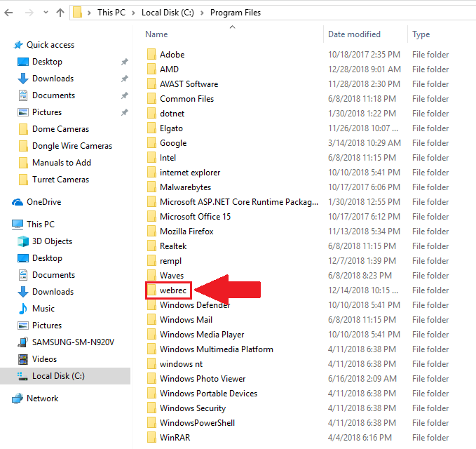Open pinned Documents under Quick access
The image size is (476, 449).
click(x=53, y=95)
